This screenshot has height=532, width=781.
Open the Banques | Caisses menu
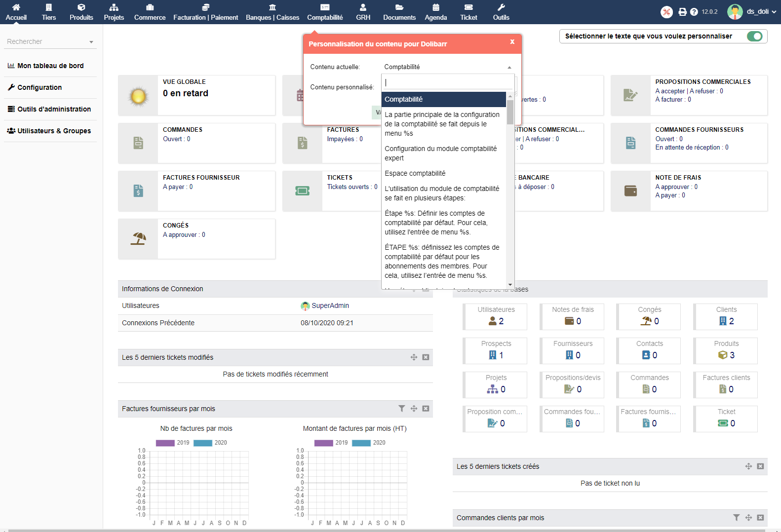click(x=273, y=12)
